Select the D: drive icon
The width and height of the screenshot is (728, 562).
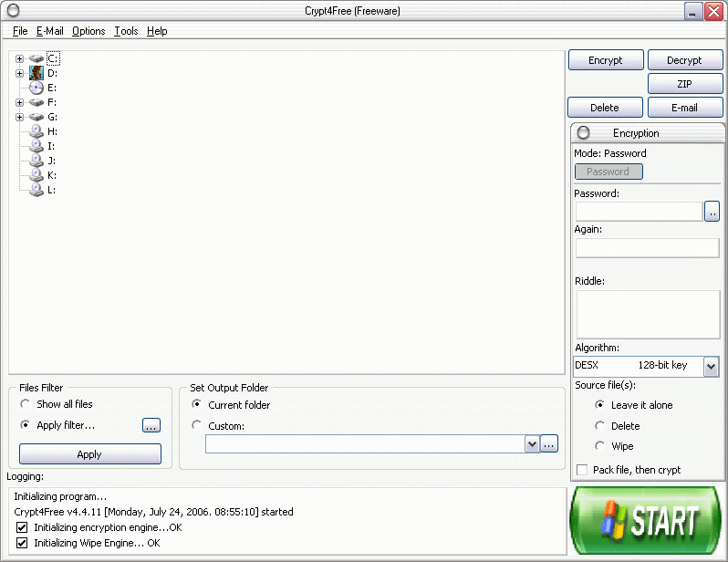tap(36, 73)
